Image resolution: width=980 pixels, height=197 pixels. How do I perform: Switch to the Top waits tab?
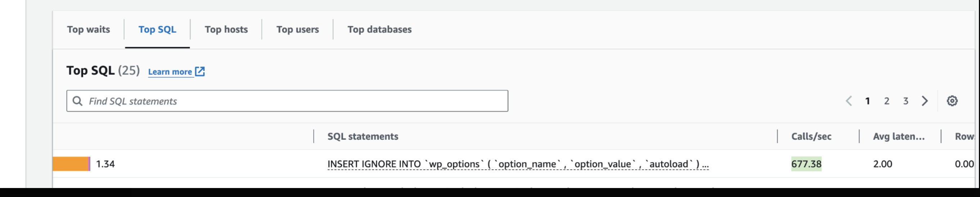tap(88, 29)
